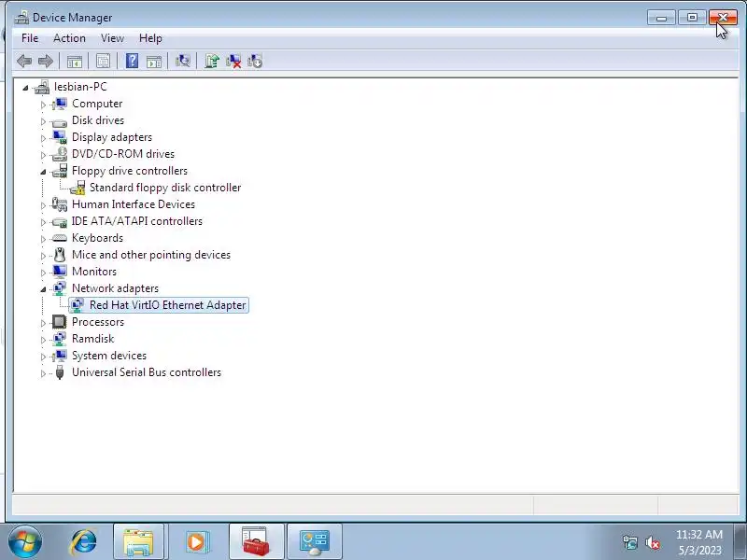Scan for hardware changes toolbar icon
The height and width of the screenshot is (560, 747).
coord(183,61)
